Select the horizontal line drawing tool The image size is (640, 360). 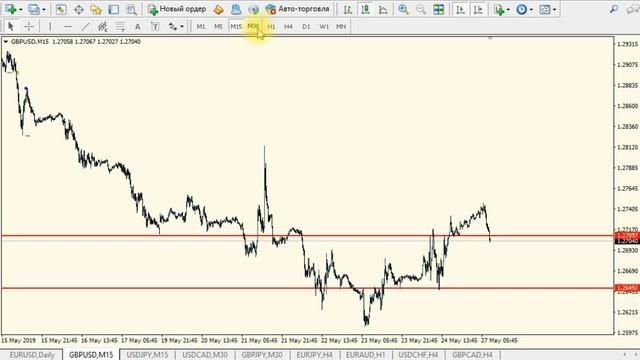click(x=68, y=27)
